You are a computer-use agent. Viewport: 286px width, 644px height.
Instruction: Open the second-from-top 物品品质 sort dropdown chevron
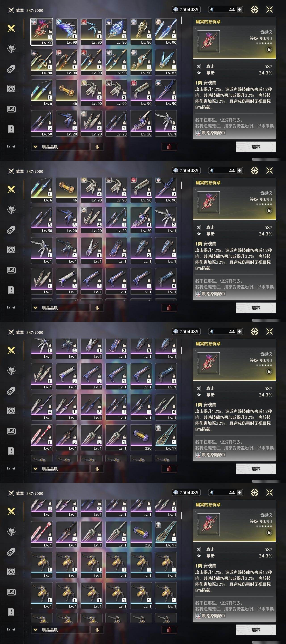point(36,308)
